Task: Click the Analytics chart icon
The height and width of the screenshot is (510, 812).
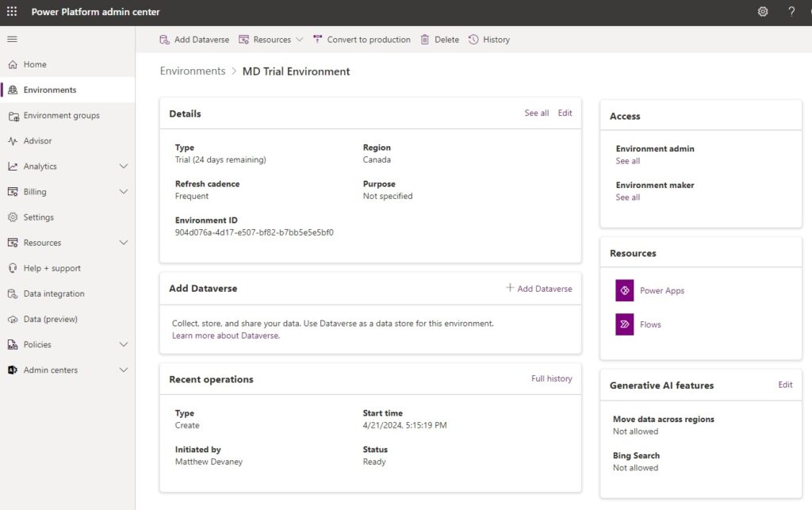Action: (x=13, y=167)
